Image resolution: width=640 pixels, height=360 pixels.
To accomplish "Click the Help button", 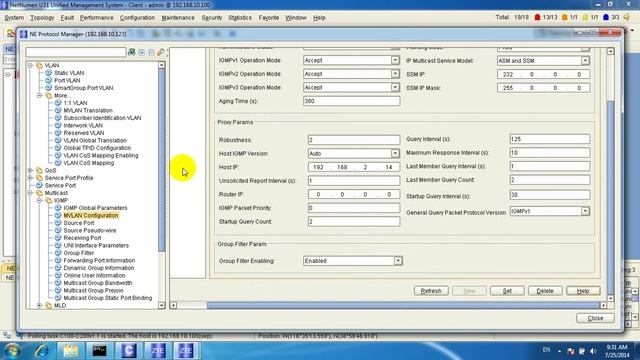I will 583,291.
